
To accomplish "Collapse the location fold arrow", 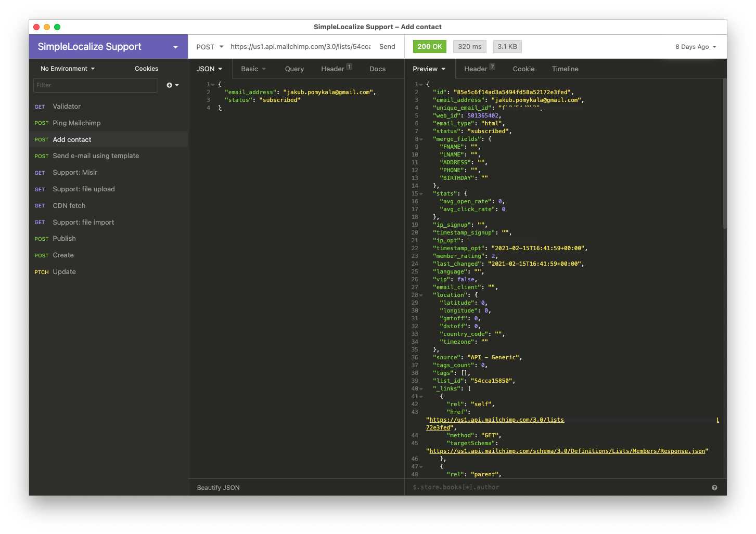I will [x=421, y=295].
